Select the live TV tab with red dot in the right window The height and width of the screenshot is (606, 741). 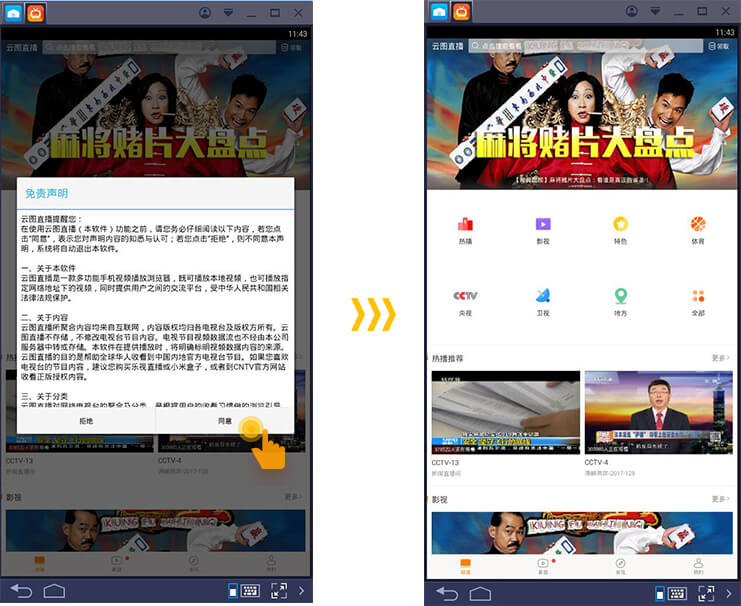(x=543, y=565)
